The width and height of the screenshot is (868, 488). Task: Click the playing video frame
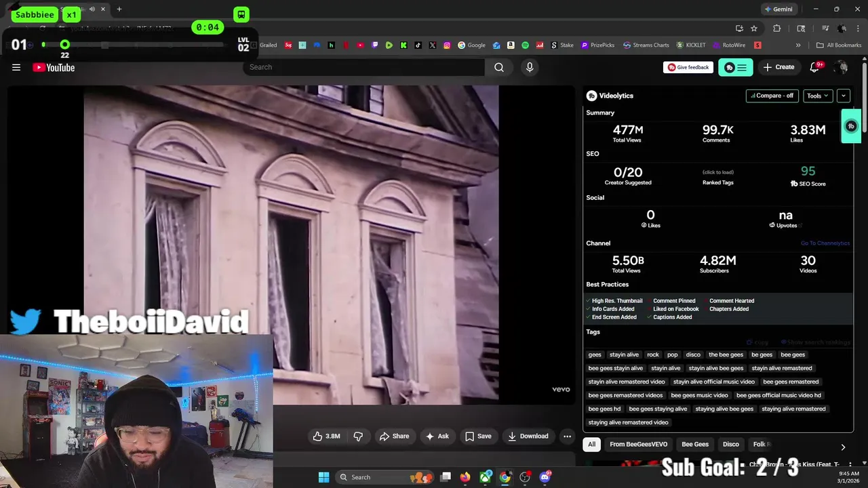click(x=291, y=245)
